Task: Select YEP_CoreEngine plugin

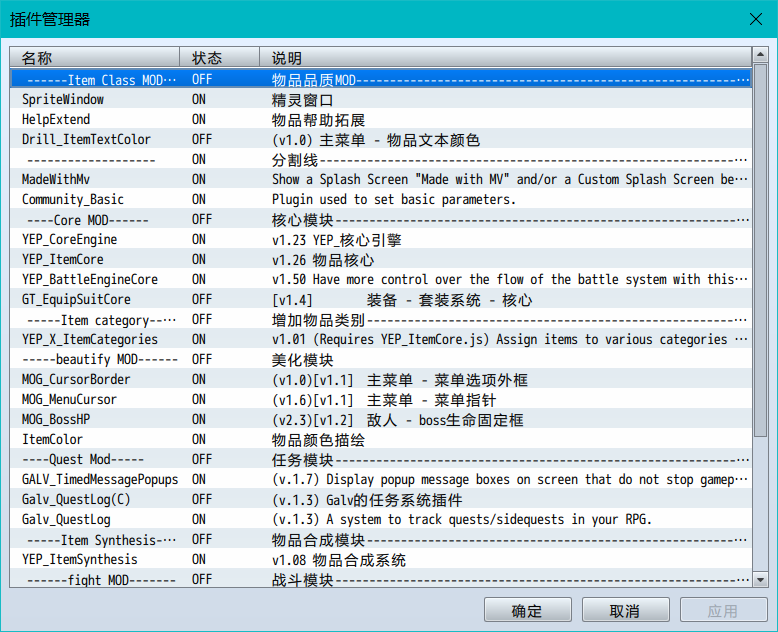Action: click(380, 240)
